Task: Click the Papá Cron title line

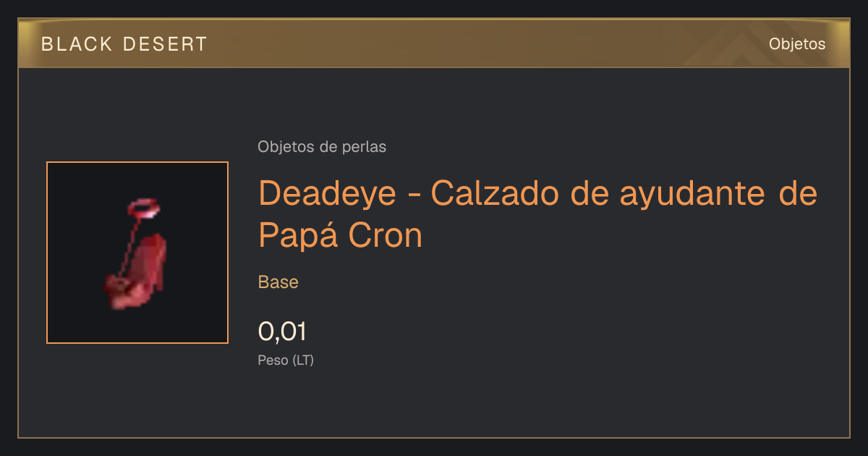Action: coord(340,235)
